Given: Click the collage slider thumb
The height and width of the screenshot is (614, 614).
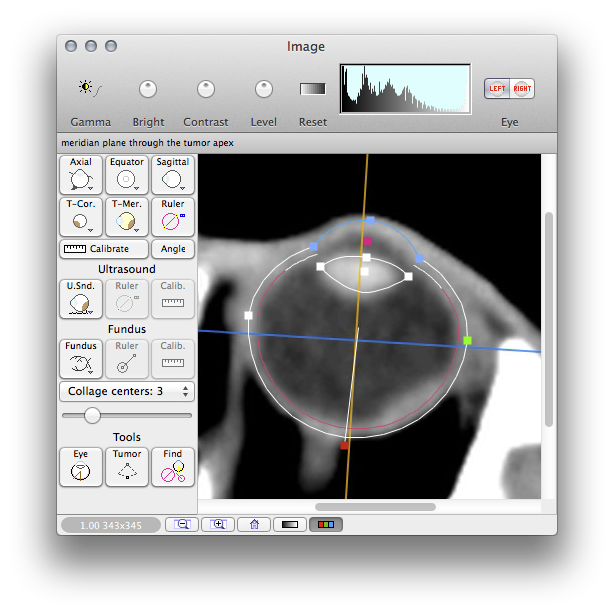Looking at the screenshot, I should (92, 415).
